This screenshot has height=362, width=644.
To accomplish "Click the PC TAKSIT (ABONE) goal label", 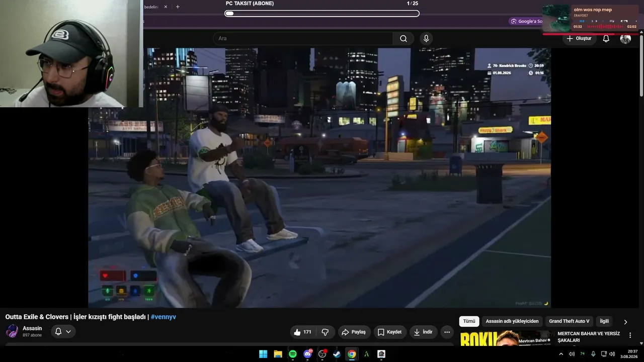I will tap(250, 4).
